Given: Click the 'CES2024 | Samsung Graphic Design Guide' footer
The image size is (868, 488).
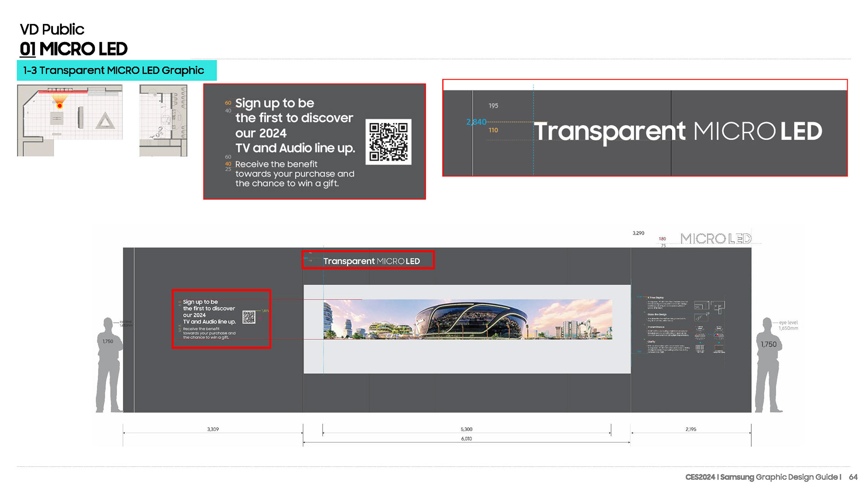Looking at the screenshot, I should pos(763,477).
